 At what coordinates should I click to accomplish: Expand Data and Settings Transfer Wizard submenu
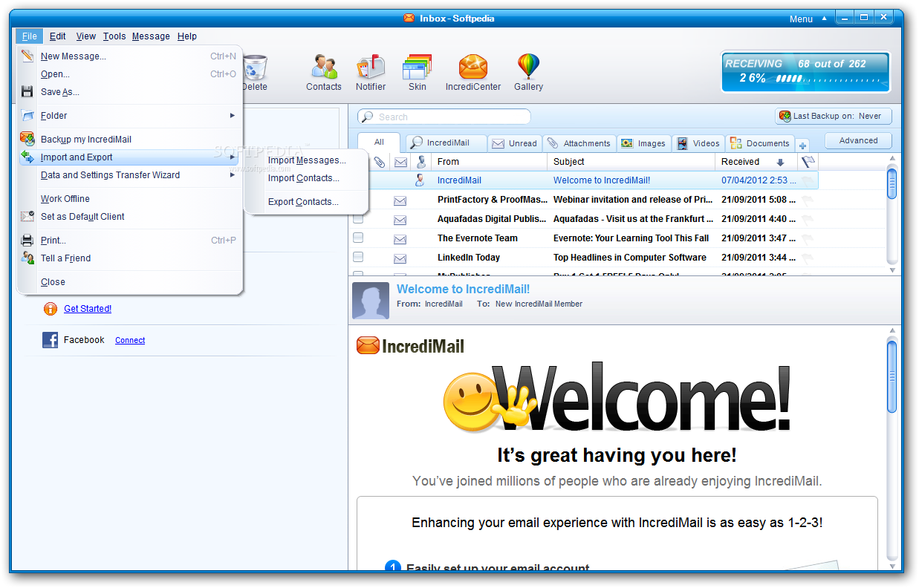point(232,174)
